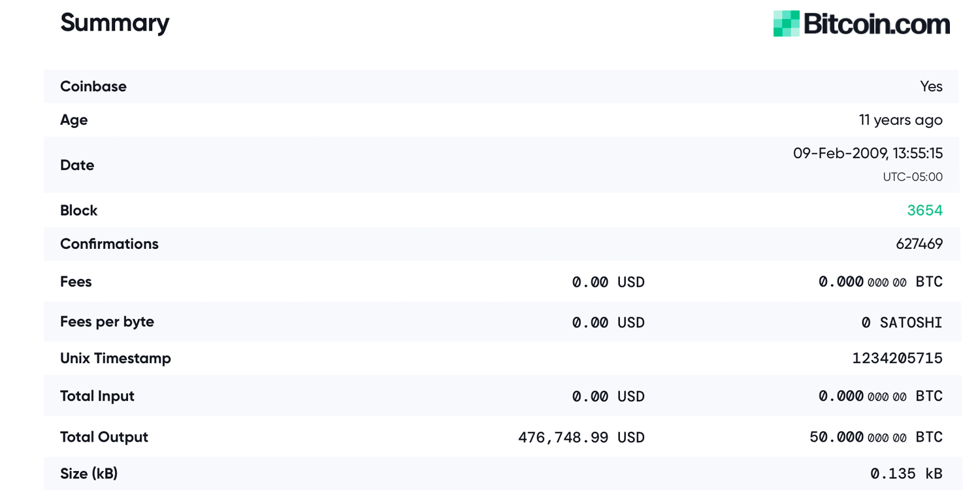The image size is (980, 490).
Task: Click the Summary heading
Action: point(114,23)
